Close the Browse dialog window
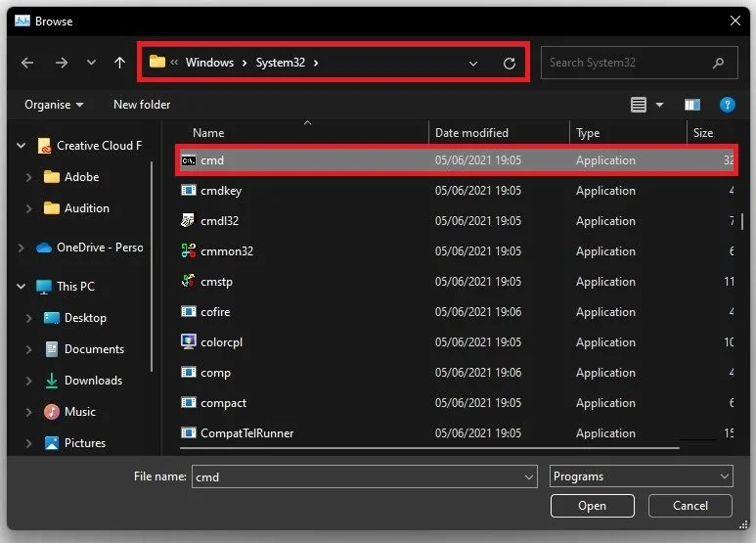The image size is (756, 543). coord(735,21)
